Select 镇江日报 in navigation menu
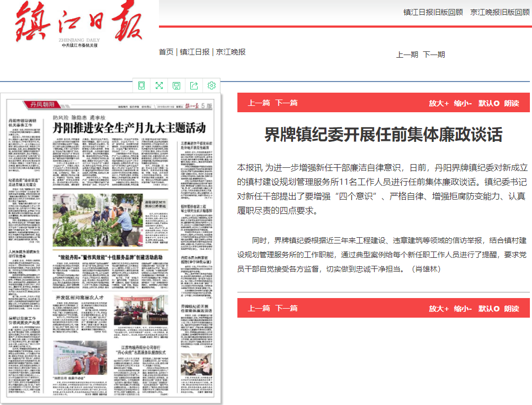This screenshot has width=532, height=405. pos(194,52)
